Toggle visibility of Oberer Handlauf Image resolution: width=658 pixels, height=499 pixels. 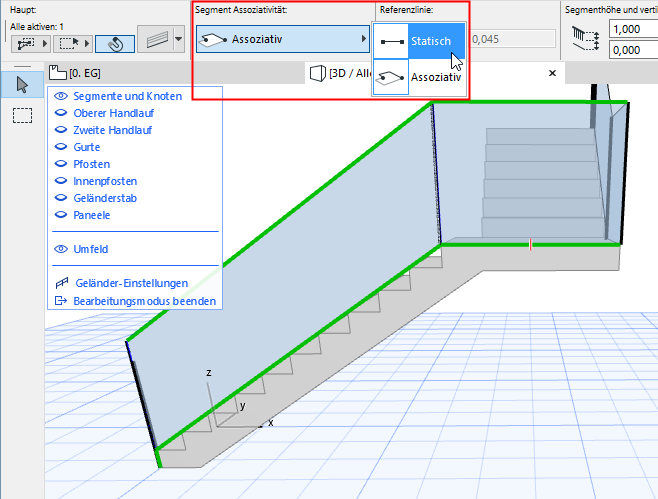61,113
